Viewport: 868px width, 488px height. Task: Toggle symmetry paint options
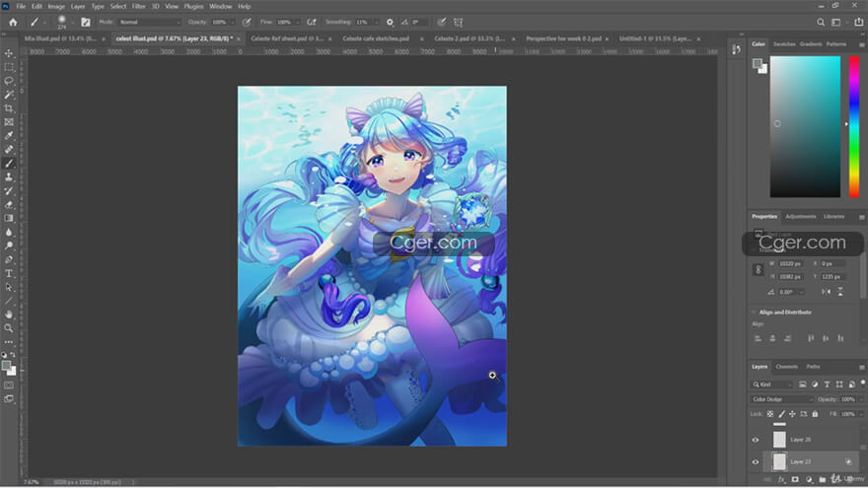click(x=459, y=22)
